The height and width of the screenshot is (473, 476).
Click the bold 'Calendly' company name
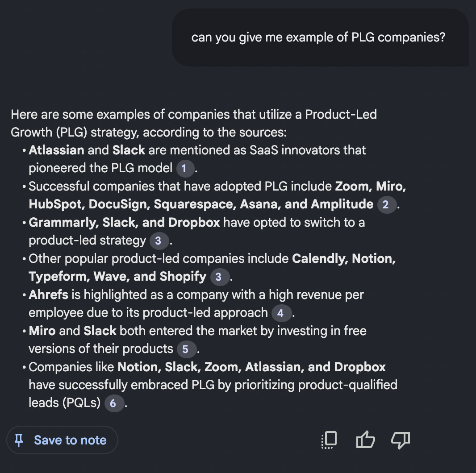point(319,258)
